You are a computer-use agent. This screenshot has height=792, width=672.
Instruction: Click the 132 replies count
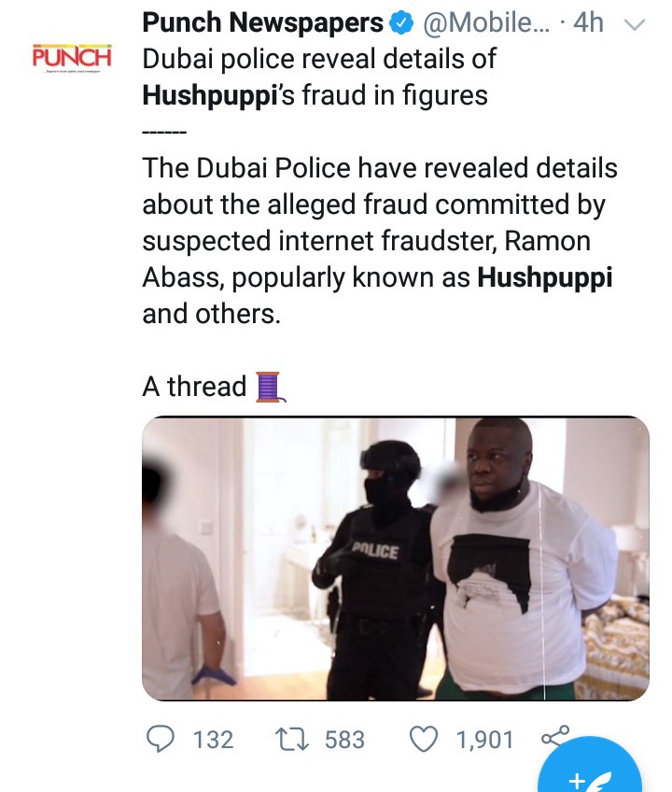tap(213, 740)
